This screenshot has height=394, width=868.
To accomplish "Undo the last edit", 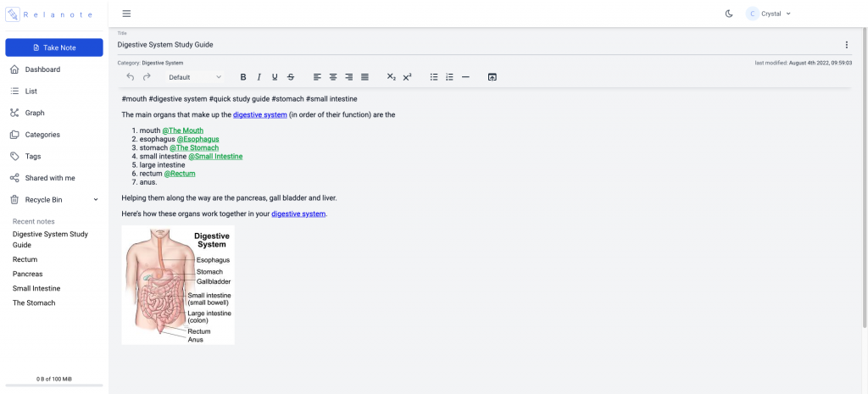I will pos(131,77).
